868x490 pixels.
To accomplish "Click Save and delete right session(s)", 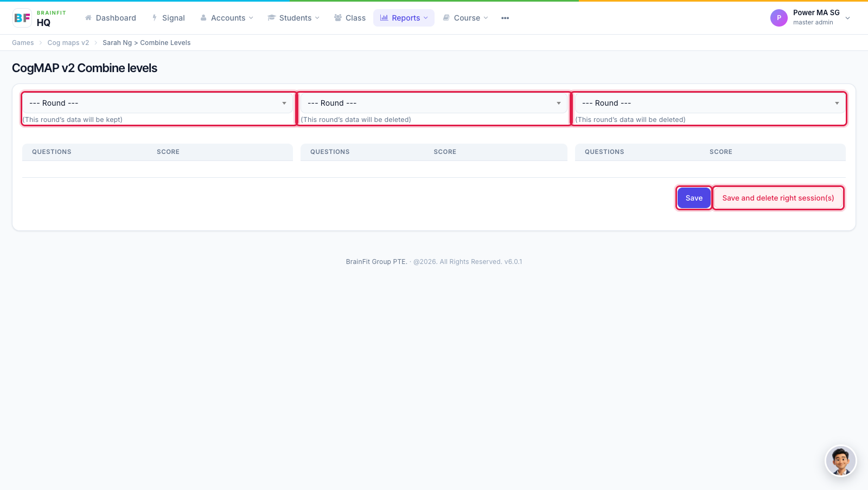I will coord(778,198).
